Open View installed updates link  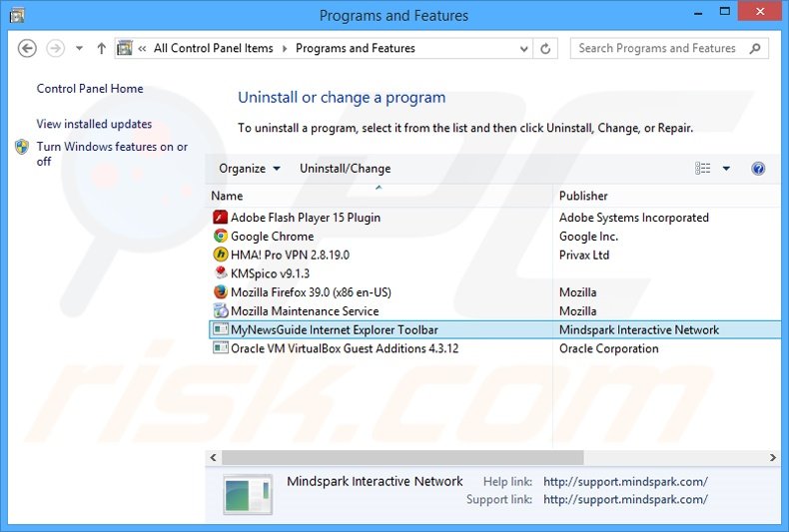94,124
